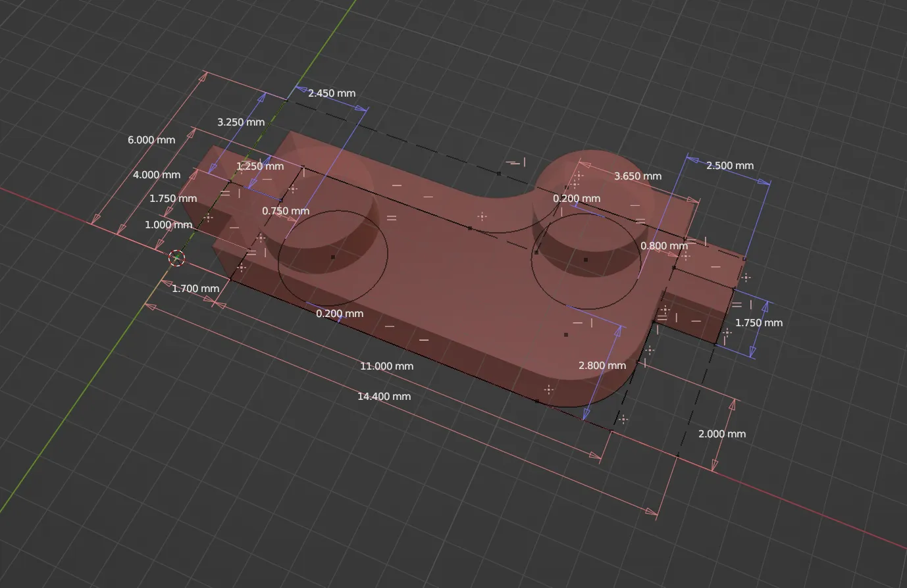The width and height of the screenshot is (907, 588).
Task: Click the 2.500 mm dimension value
Action: (x=730, y=166)
